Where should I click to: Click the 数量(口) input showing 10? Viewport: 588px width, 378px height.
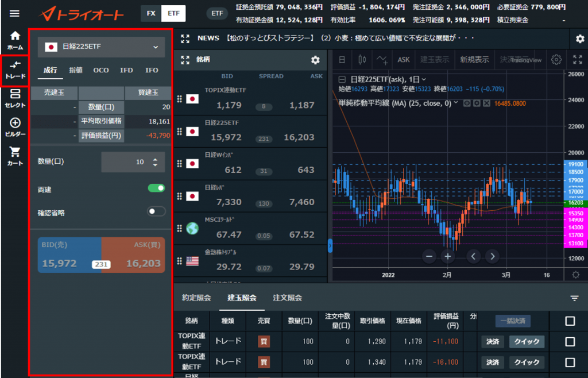133,162
